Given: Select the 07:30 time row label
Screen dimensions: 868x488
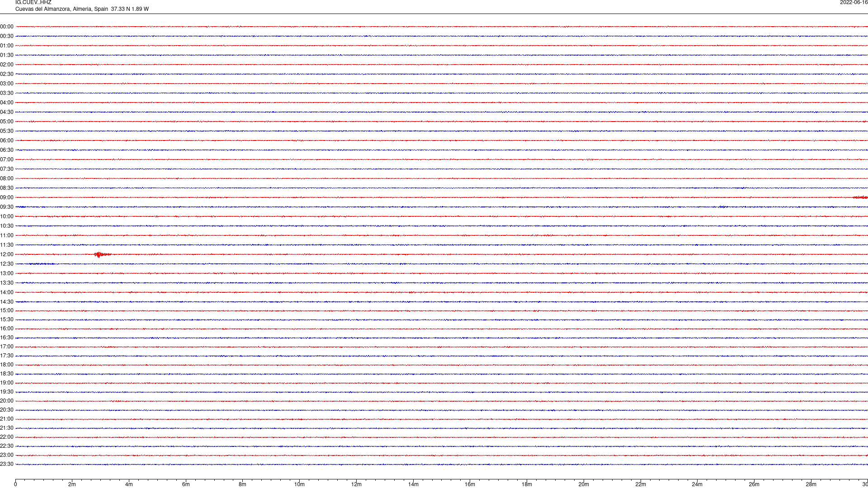Looking at the screenshot, I should tap(7, 169).
